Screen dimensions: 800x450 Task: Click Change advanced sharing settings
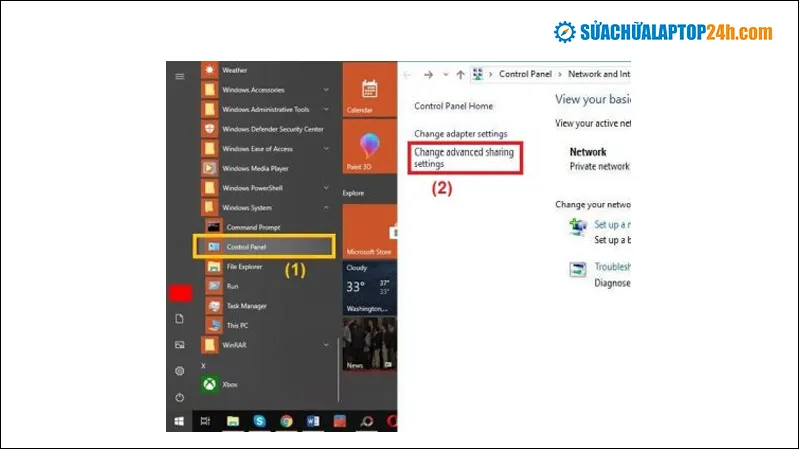[463, 158]
